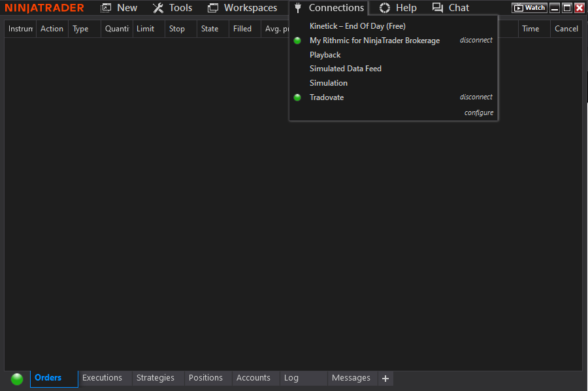This screenshot has width=588, height=391.
Task: Click the NinjaTrader logo
Action: pos(44,8)
